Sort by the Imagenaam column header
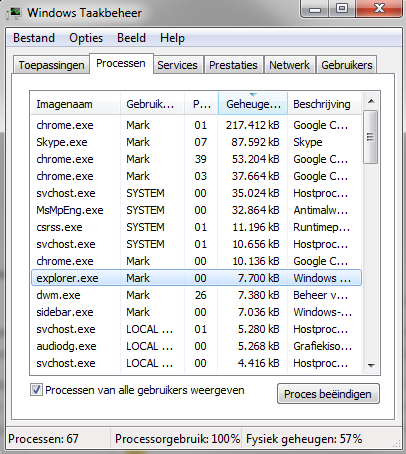Viewport: 406px width, 454px height. (75, 104)
